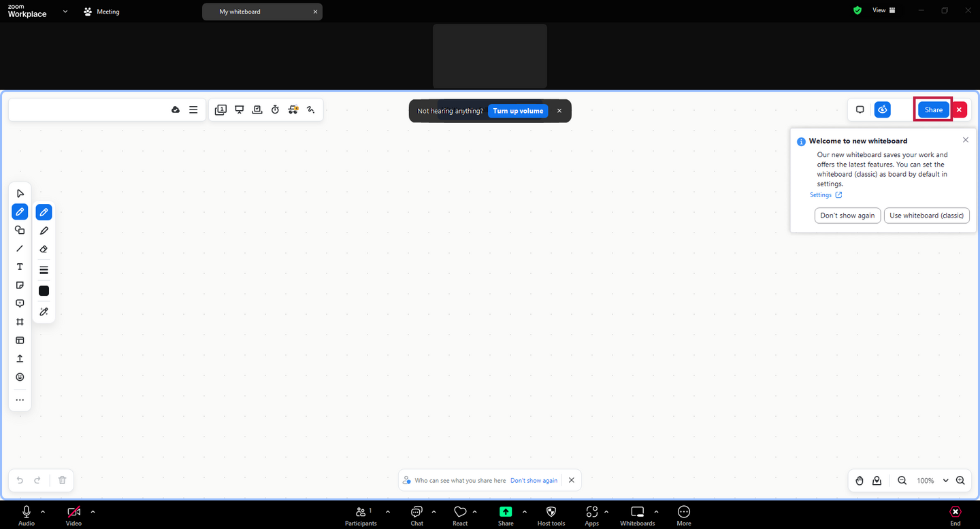Viewport: 980px width, 529px height.
Task: Click Use whiteboard (classic) button
Action: point(926,216)
